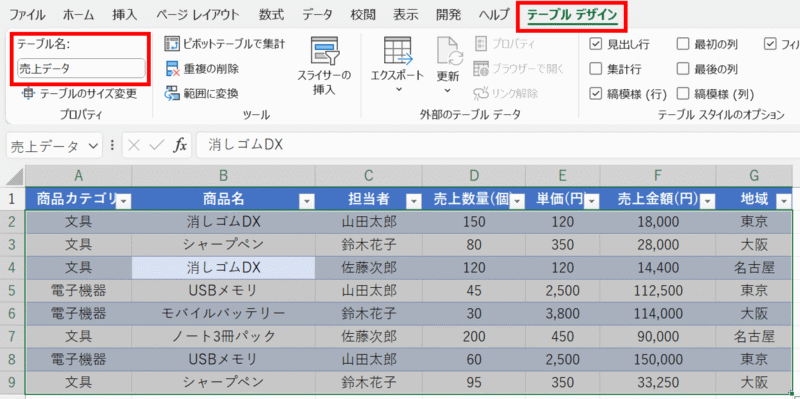Switch to 挿入 tab
Image resolution: width=800 pixels, height=399 pixels.
click(x=125, y=15)
